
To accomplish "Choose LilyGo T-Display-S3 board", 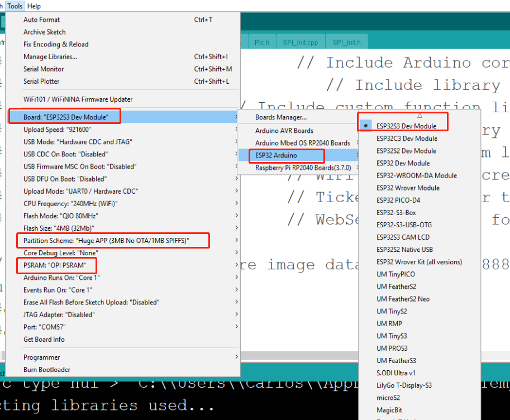I will [x=420, y=385].
